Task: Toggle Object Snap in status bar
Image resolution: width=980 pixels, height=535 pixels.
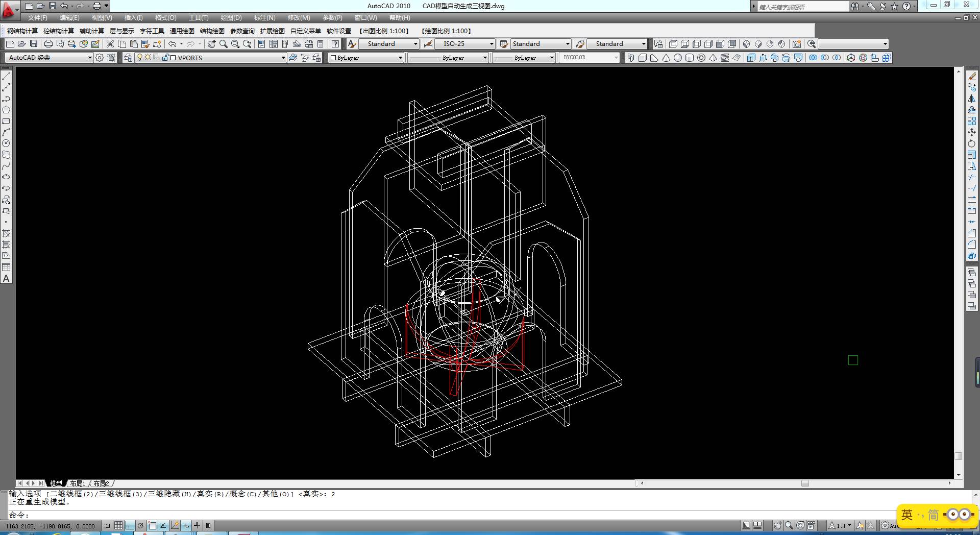Action: [152, 525]
